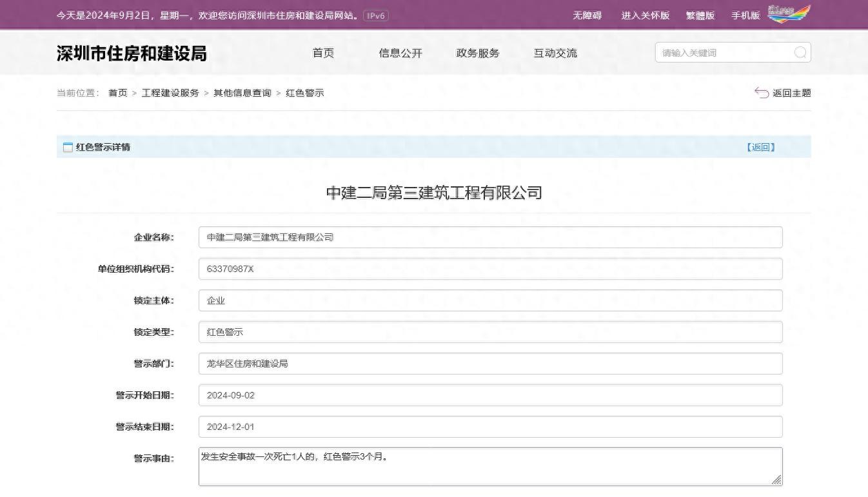Click the return-to-theme arrow icon
This screenshot has height=497, width=868.
coord(762,93)
